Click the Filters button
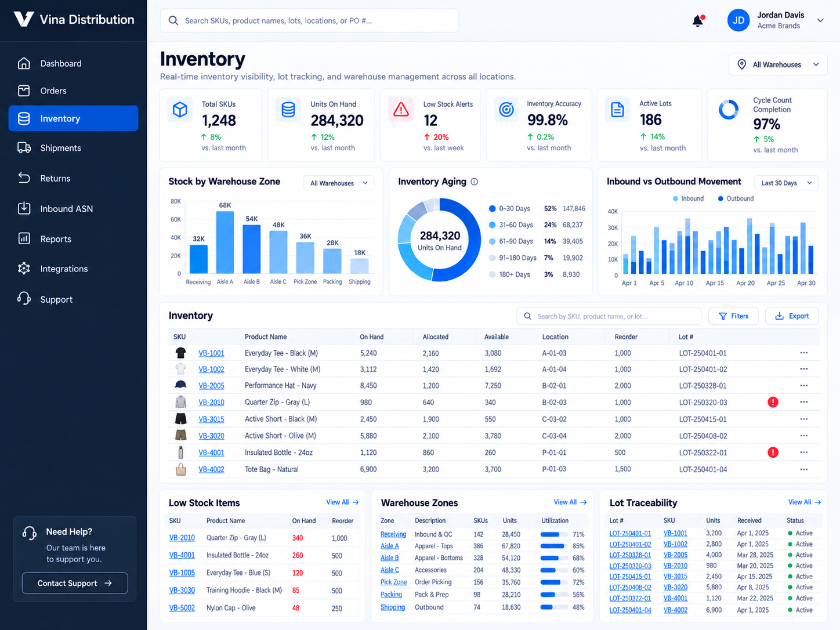 [x=733, y=316]
